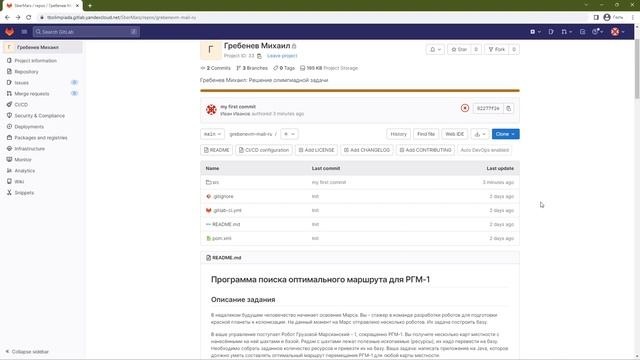The height and width of the screenshot is (360, 640).
Task: Open merge requests dropdown in top bar
Action: pyautogui.click(x=566, y=31)
